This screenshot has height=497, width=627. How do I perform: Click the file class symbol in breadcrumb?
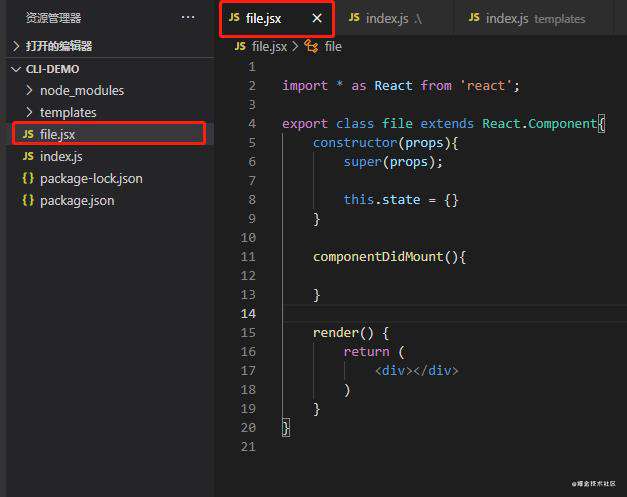[333, 47]
